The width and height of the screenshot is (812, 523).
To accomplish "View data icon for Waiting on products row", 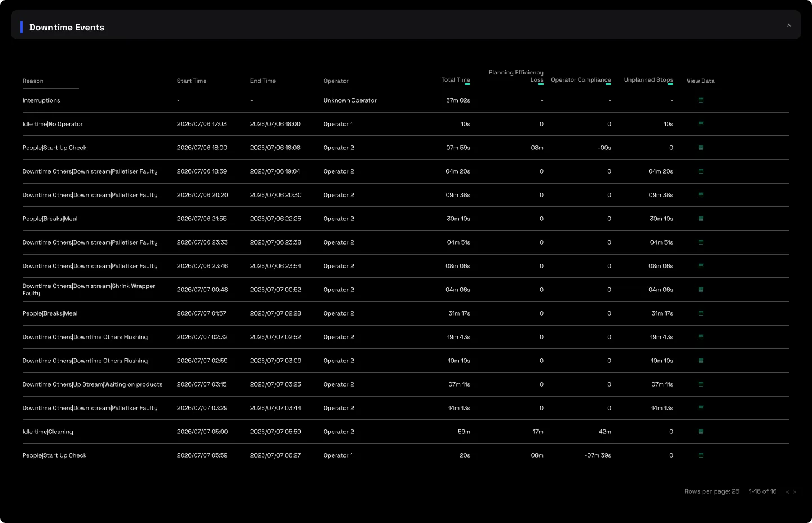I will [701, 384].
